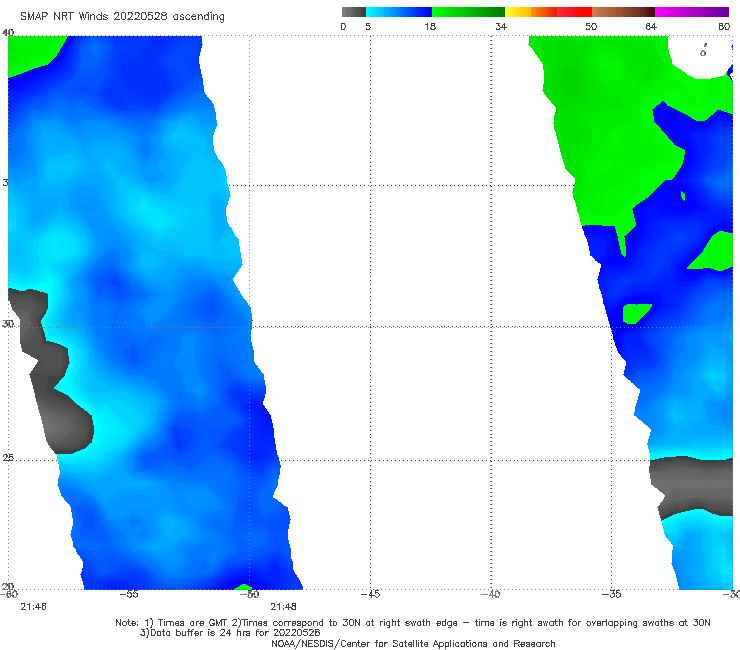Click latitude axis label '40'

tap(8, 32)
